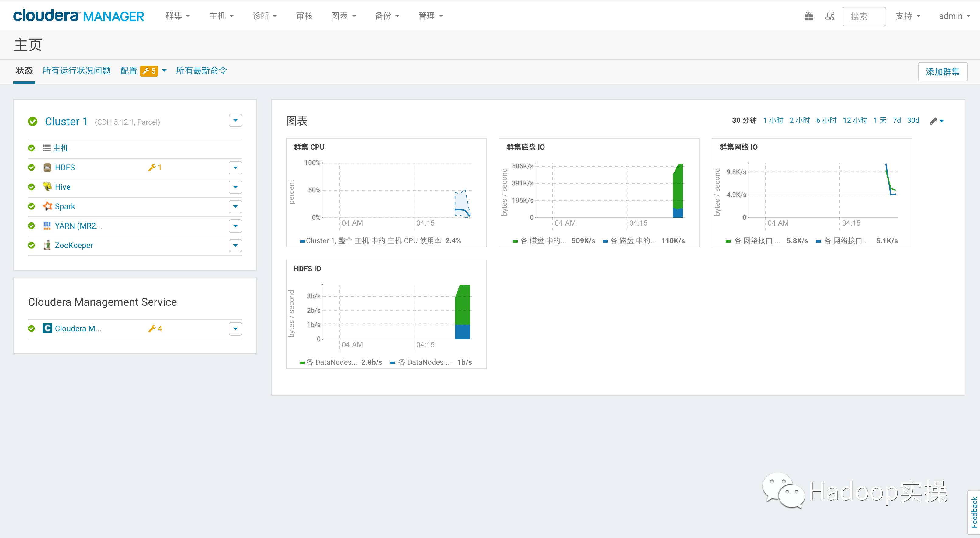
Task: Open the chart edit pencil dropdown
Action: (x=937, y=121)
